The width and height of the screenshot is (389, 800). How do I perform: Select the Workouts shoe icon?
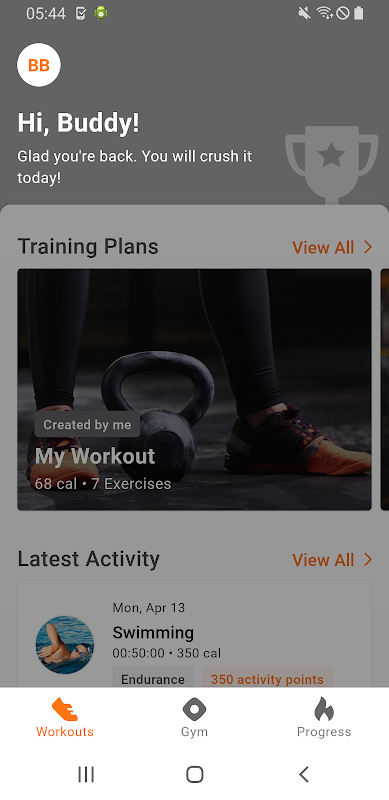point(65,709)
